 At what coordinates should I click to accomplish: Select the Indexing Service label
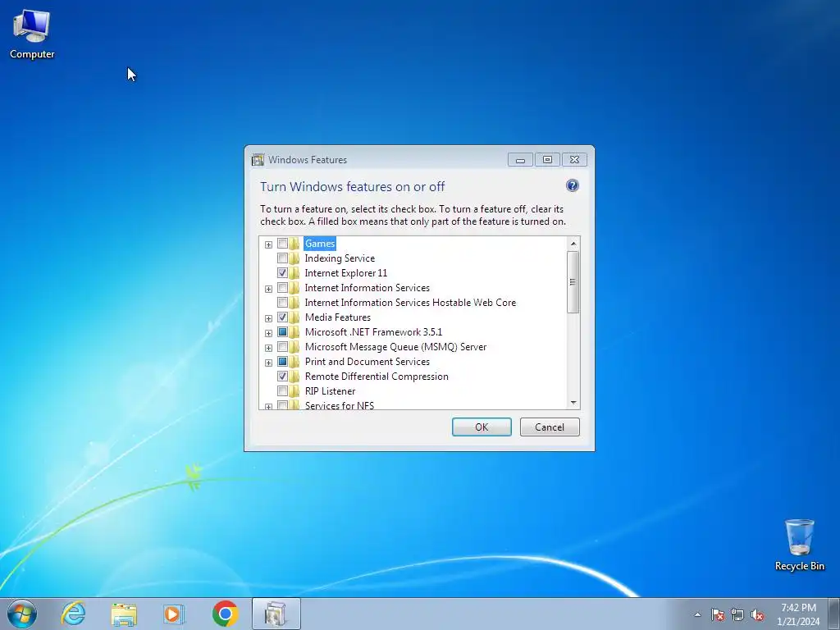tap(340, 258)
